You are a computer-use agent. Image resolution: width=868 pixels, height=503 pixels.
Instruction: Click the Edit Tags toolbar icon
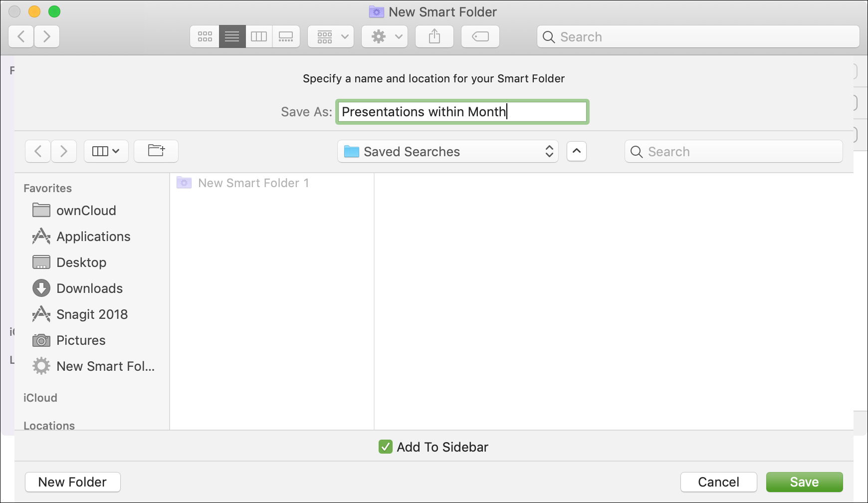click(x=480, y=36)
